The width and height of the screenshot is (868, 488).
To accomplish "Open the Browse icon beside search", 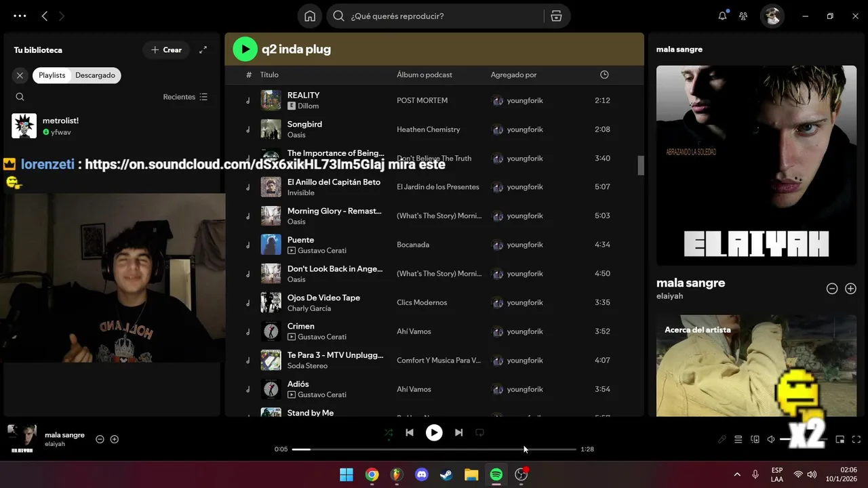I will coord(556,16).
